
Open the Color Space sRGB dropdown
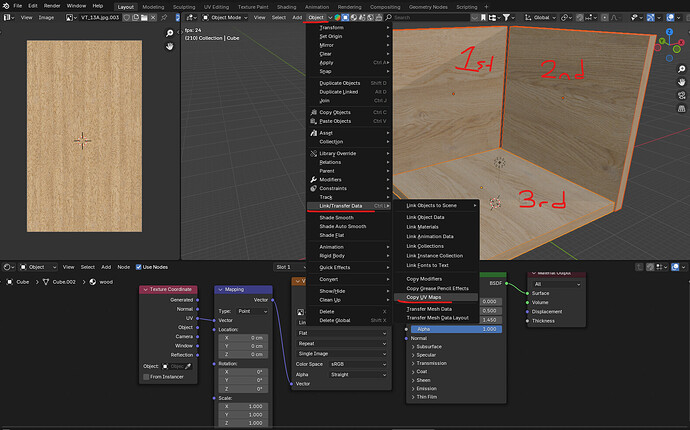coord(358,364)
